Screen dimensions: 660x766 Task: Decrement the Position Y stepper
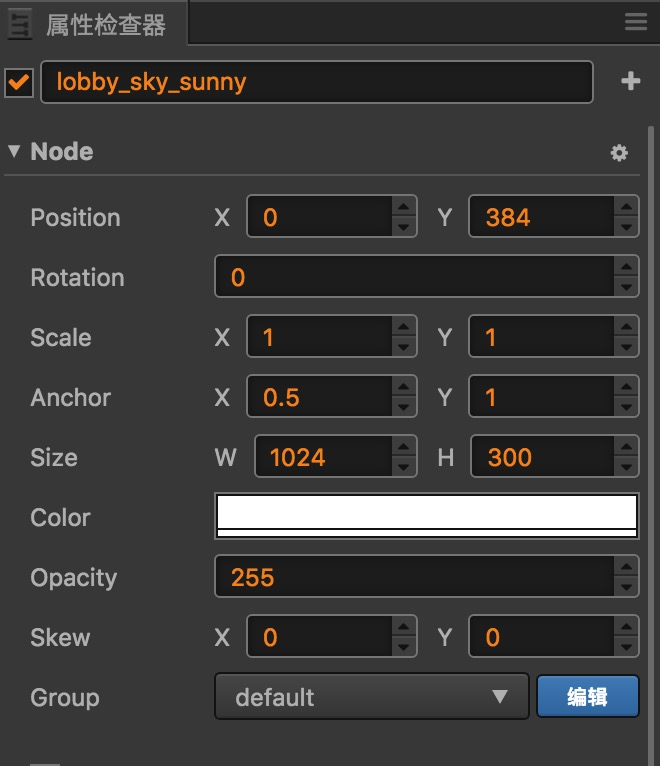click(626, 227)
